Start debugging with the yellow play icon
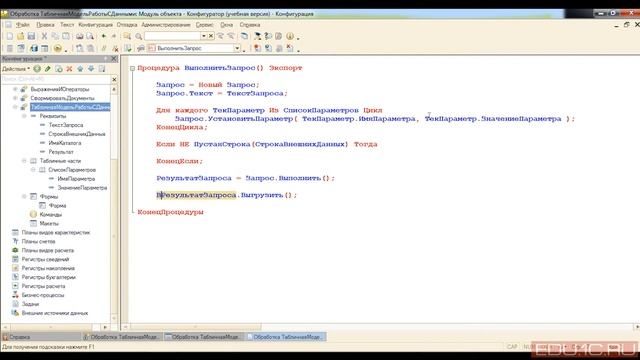 58,48
